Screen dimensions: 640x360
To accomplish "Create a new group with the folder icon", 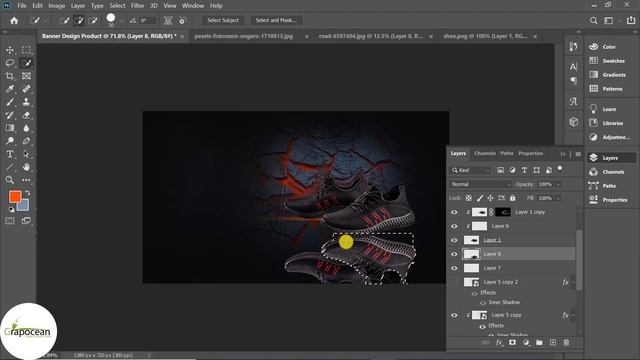I will click(x=539, y=343).
